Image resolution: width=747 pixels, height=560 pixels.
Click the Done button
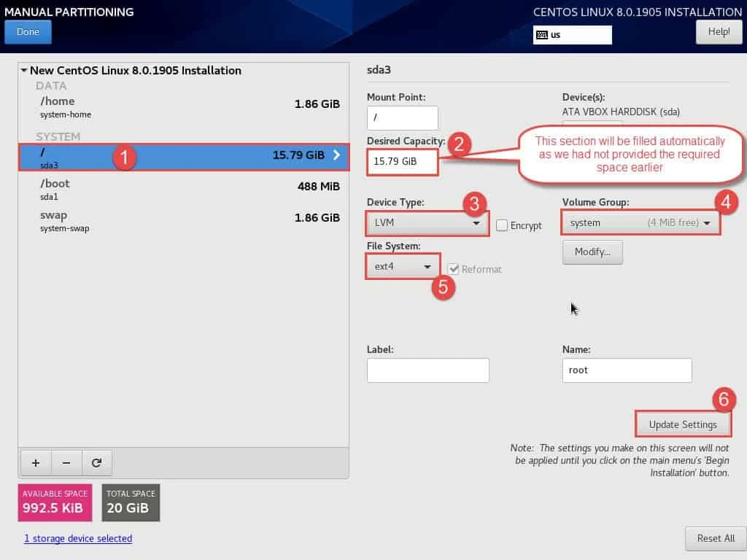tap(28, 31)
